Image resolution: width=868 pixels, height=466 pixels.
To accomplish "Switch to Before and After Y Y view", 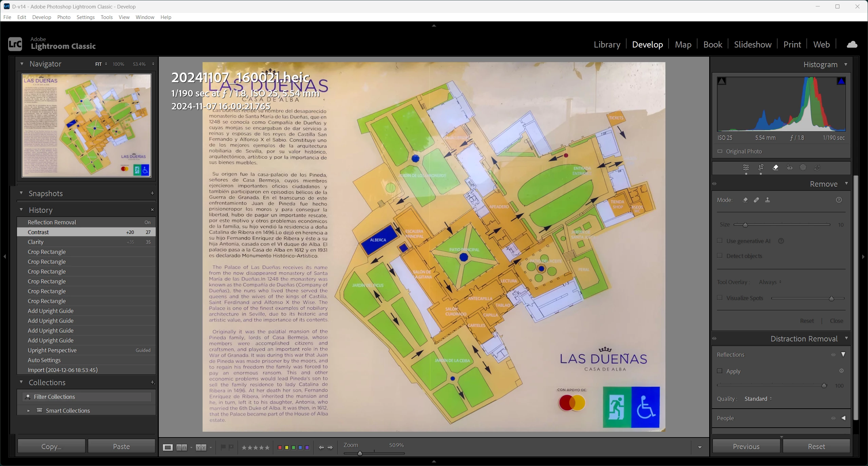I will [201, 447].
